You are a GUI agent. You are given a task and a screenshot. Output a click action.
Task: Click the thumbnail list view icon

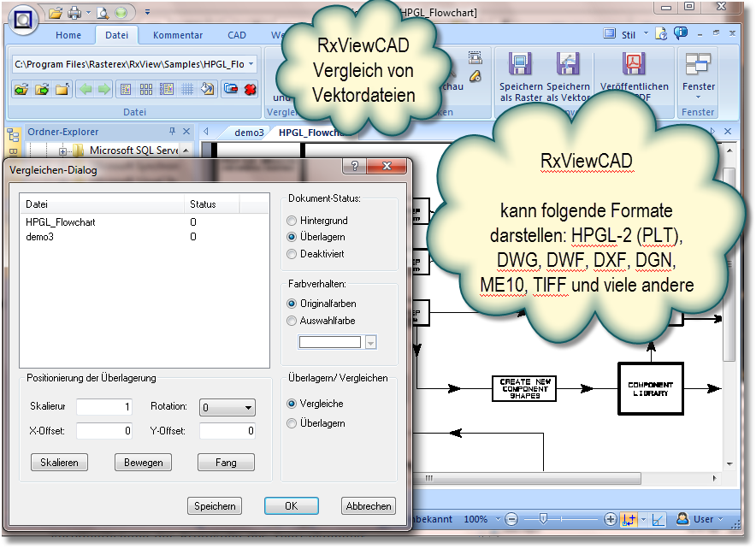(x=167, y=89)
